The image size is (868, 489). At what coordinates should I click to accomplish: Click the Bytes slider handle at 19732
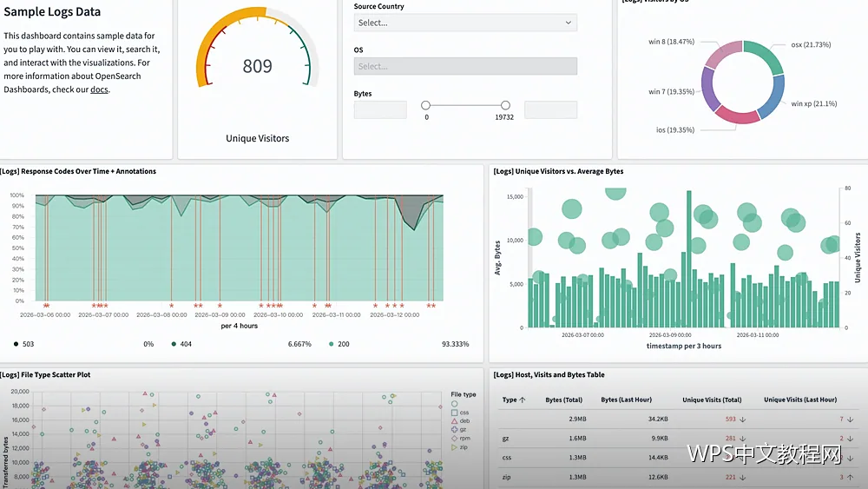pos(505,105)
